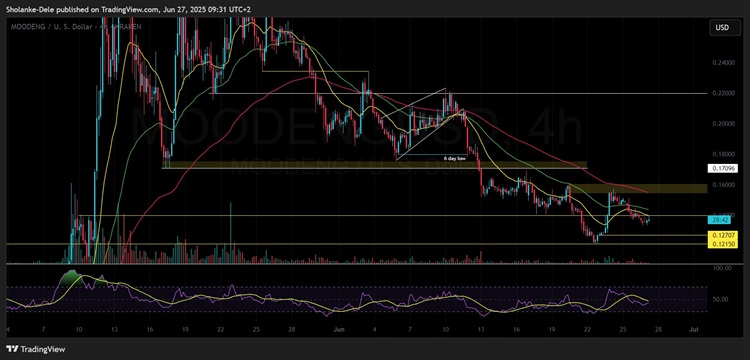
Task: Click the Jun label on time axis
Action: (339, 330)
